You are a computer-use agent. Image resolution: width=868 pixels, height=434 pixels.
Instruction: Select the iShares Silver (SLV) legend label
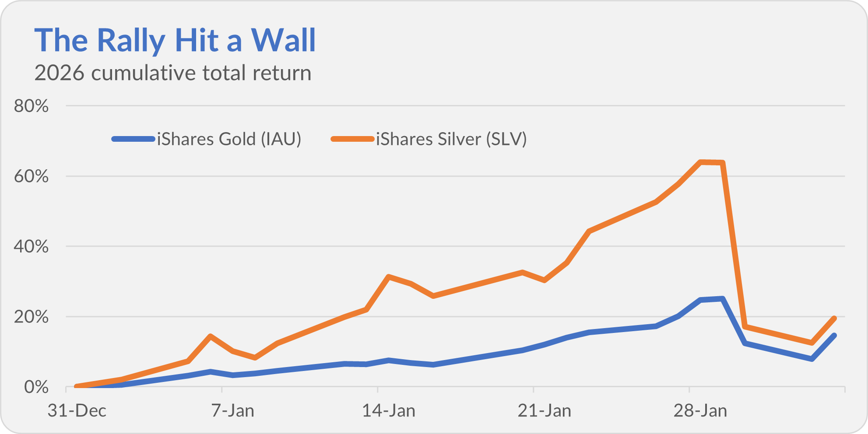coord(451,139)
